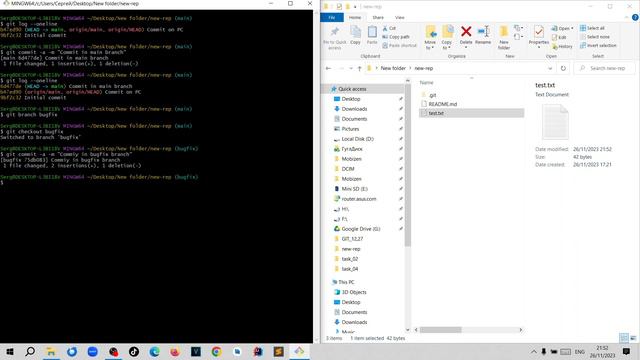Go up one folder level arrow

(x=360, y=68)
